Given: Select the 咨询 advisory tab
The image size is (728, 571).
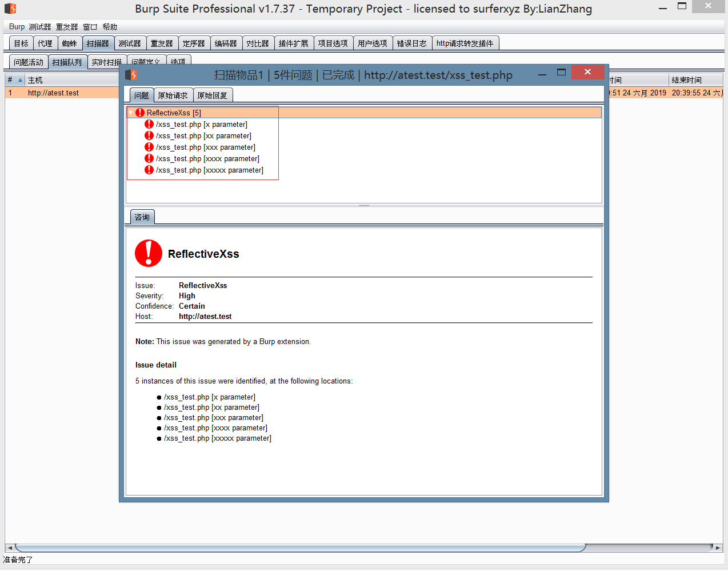Looking at the screenshot, I should click(142, 217).
